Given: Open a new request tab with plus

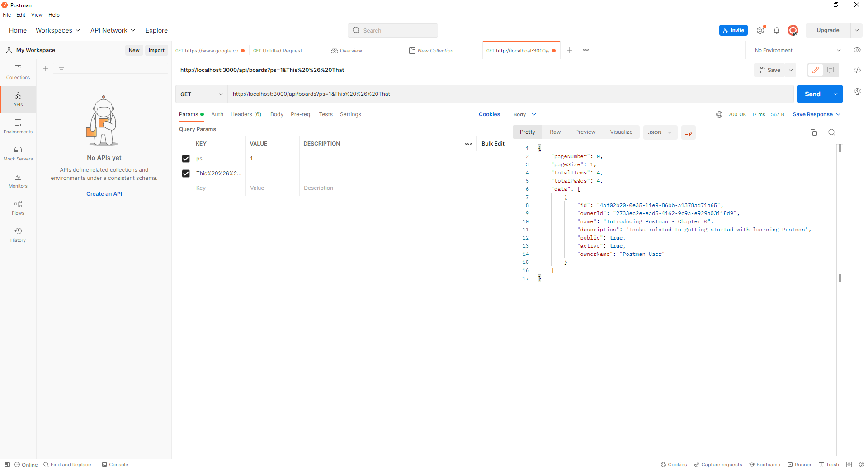Looking at the screenshot, I should point(570,50).
